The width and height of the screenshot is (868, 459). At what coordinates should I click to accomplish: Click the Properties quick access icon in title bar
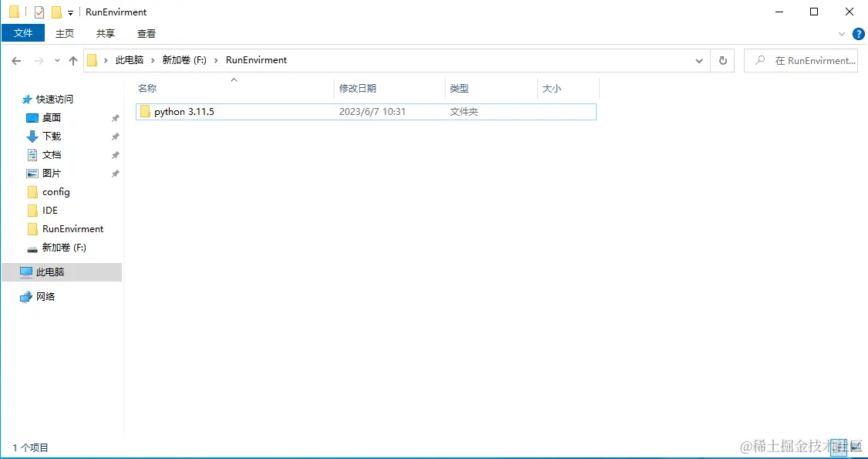click(39, 12)
